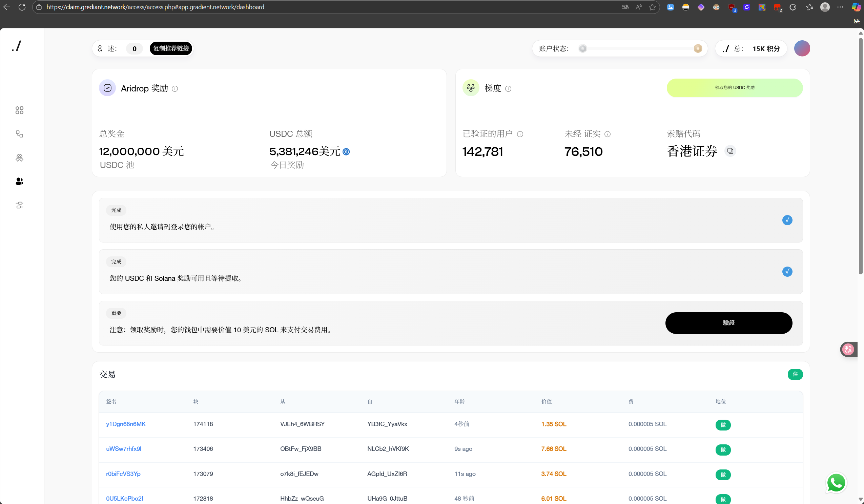Open the browser more options menu

point(840,7)
